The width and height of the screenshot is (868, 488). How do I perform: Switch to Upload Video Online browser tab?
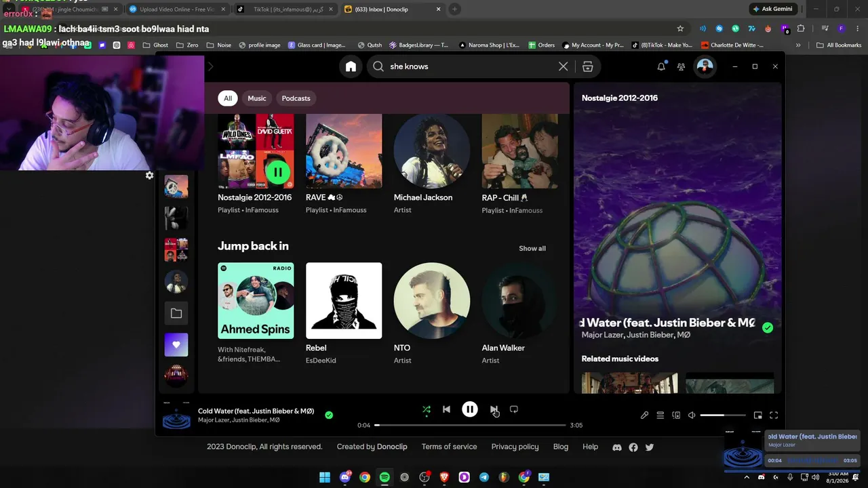[177, 9]
